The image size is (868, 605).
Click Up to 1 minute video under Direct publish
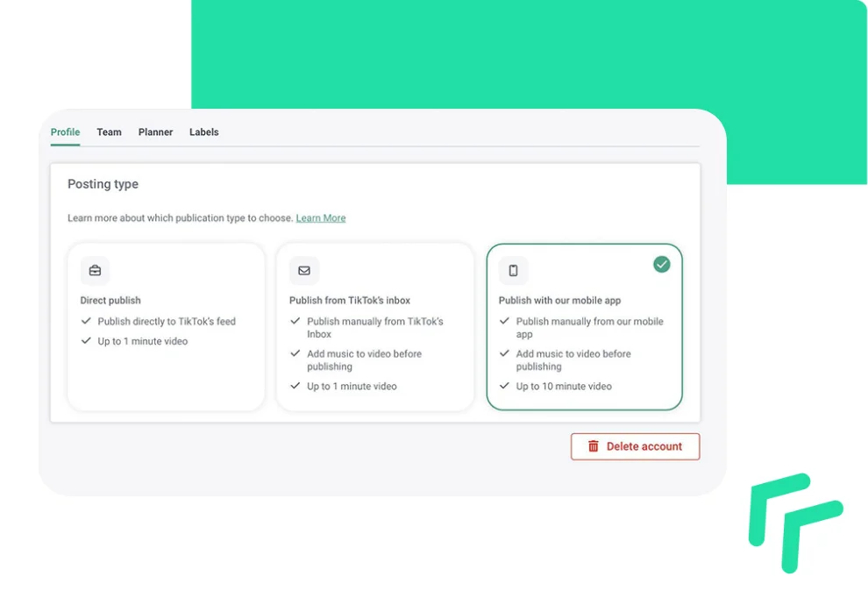coord(143,341)
